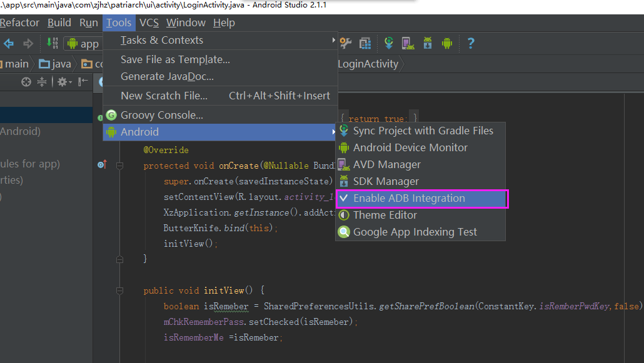Run Google App Indexing Test
This screenshot has height=363, width=644.
click(x=421, y=232)
